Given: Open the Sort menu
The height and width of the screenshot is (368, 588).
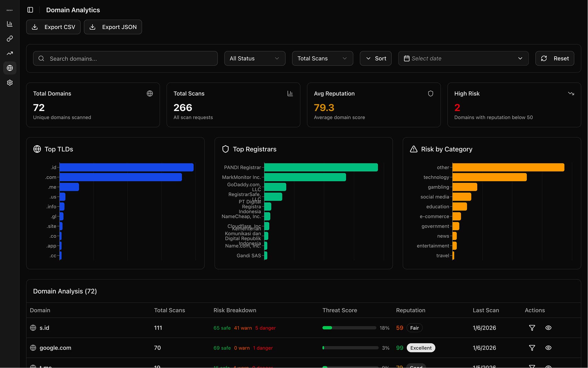Looking at the screenshot, I should (375, 58).
